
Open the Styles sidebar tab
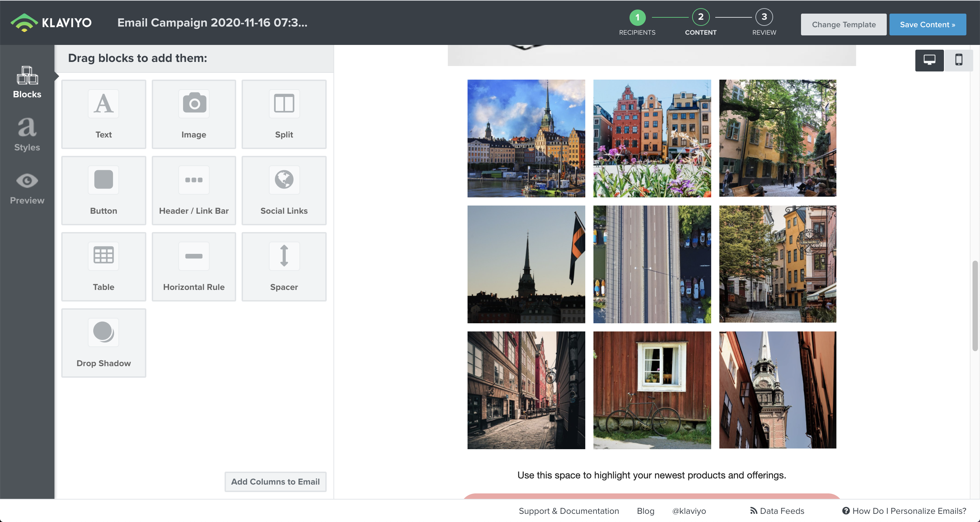click(27, 135)
